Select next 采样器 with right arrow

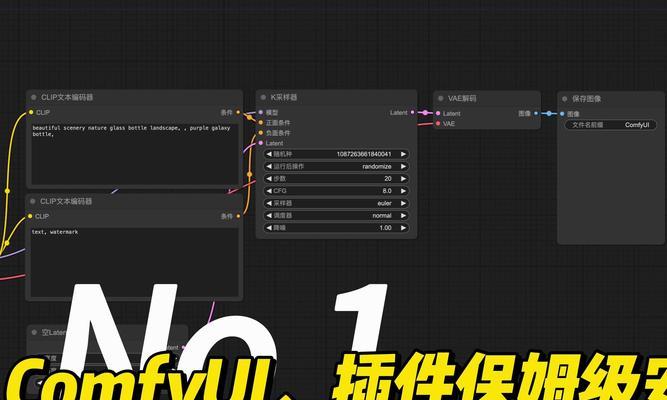(403, 203)
